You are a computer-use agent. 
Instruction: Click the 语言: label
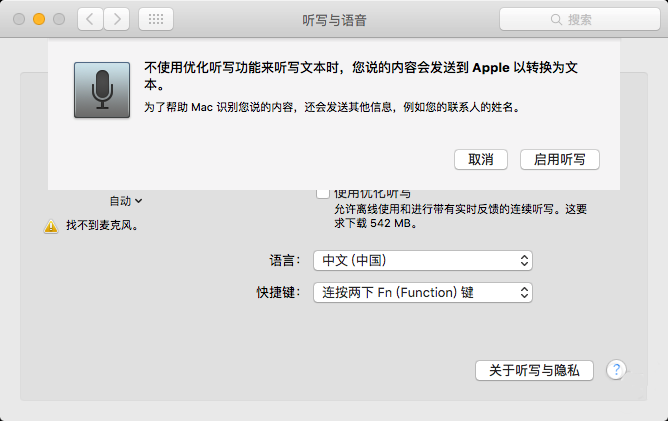pyautogui.click(x=285, y=260)
